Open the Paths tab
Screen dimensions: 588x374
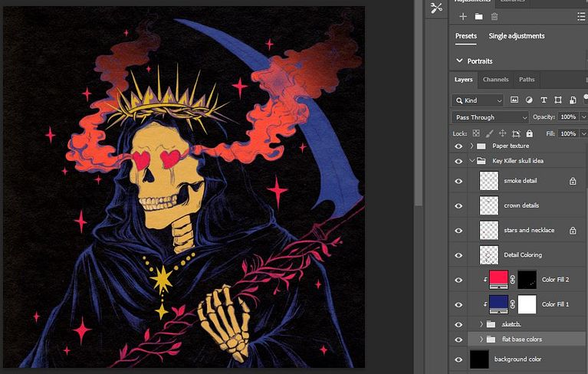pyautogui.click(x=527, y=80)
